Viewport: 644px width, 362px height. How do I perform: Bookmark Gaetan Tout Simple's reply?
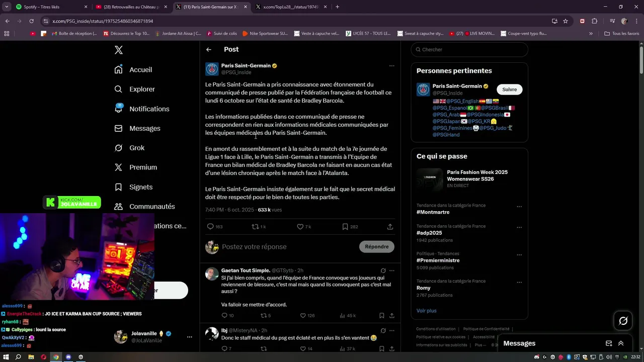(x=382, y=316)
